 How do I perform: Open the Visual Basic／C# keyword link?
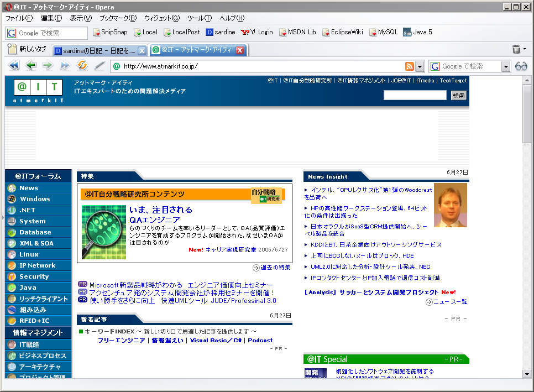coord(216,340)
